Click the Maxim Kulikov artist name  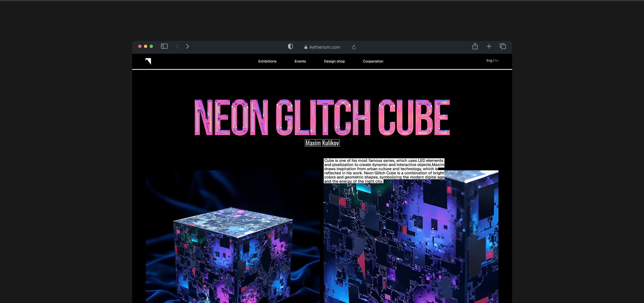point(322,143)
